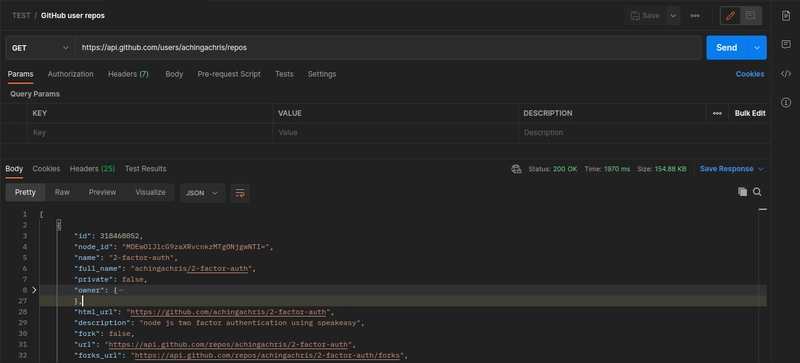Image resolution: width=800 pixels, height=363 pixels.
Task: Click the copy response icon
Action: point(742,192)
